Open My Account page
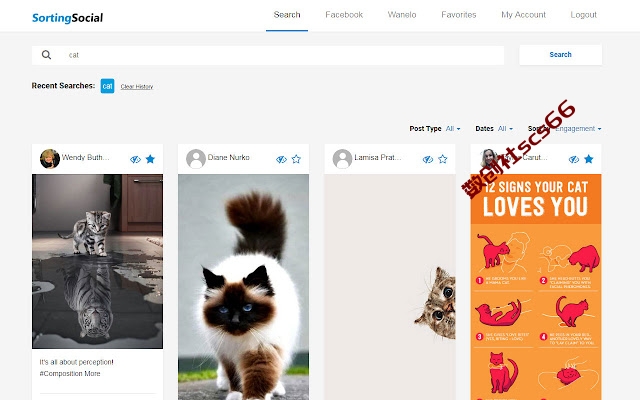 (x=523, y=15)
